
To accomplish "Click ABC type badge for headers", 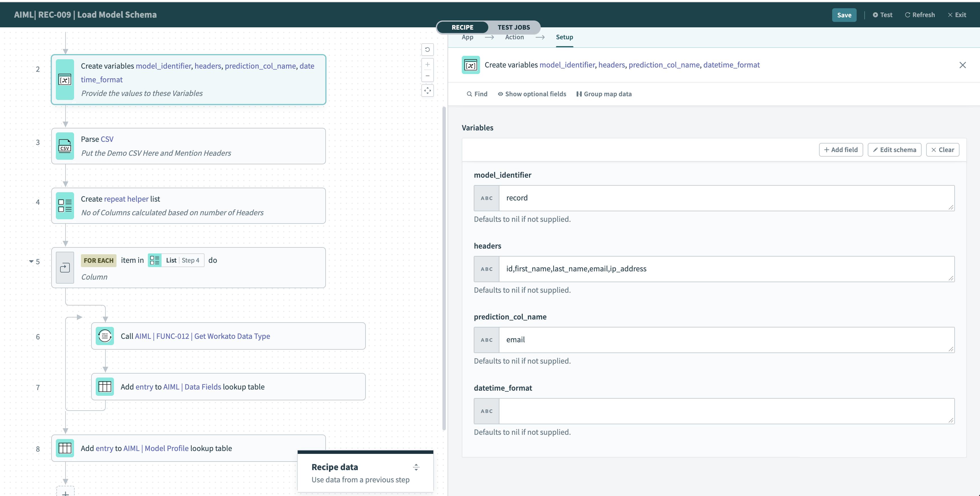I will pyautogui.click(x=487, y=269).
